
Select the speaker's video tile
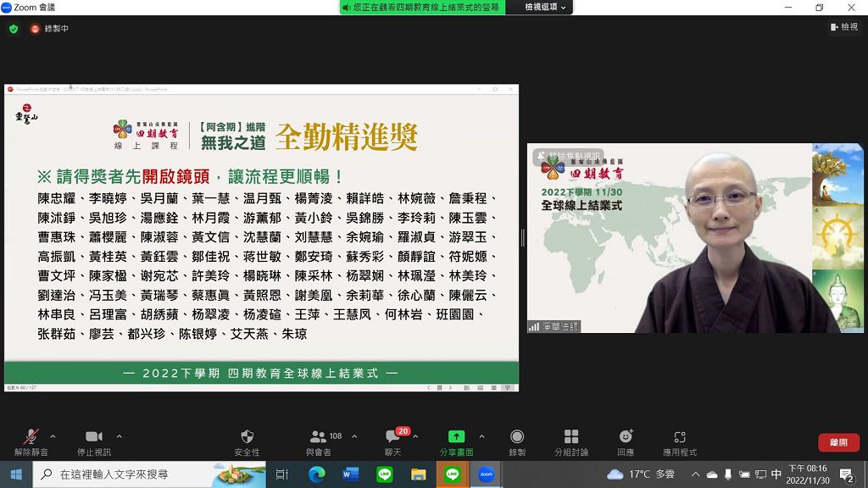click(695, 238)
